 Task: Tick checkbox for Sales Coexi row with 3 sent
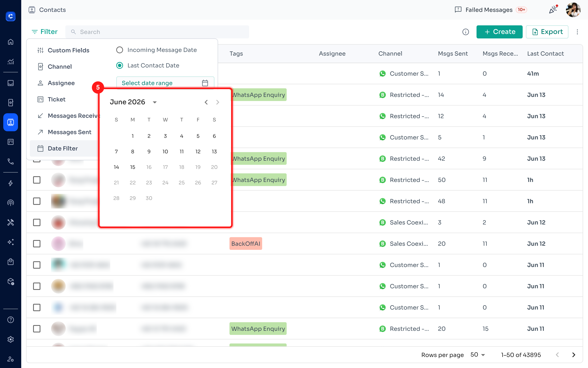point(37,222)
